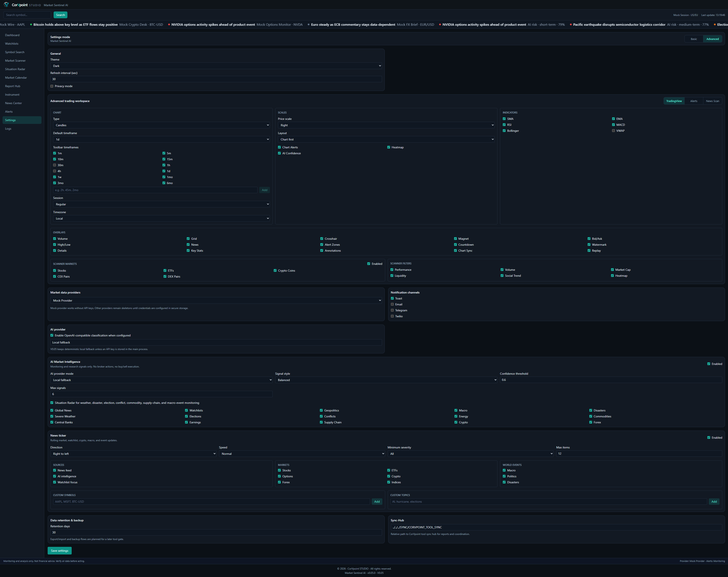This screenshot has width=728, height=577.
Task: Edit the ticker Max items field
Action: pyautogui.click(x=639, y=454)
